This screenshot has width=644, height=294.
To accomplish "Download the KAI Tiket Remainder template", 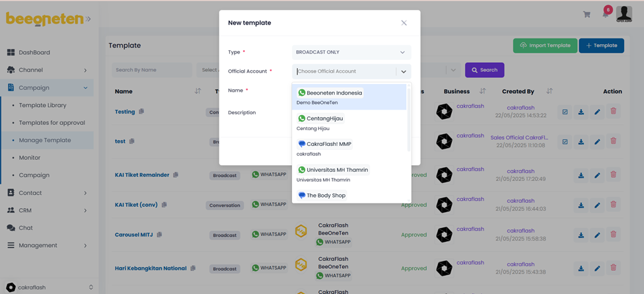I will coord(581,175).
